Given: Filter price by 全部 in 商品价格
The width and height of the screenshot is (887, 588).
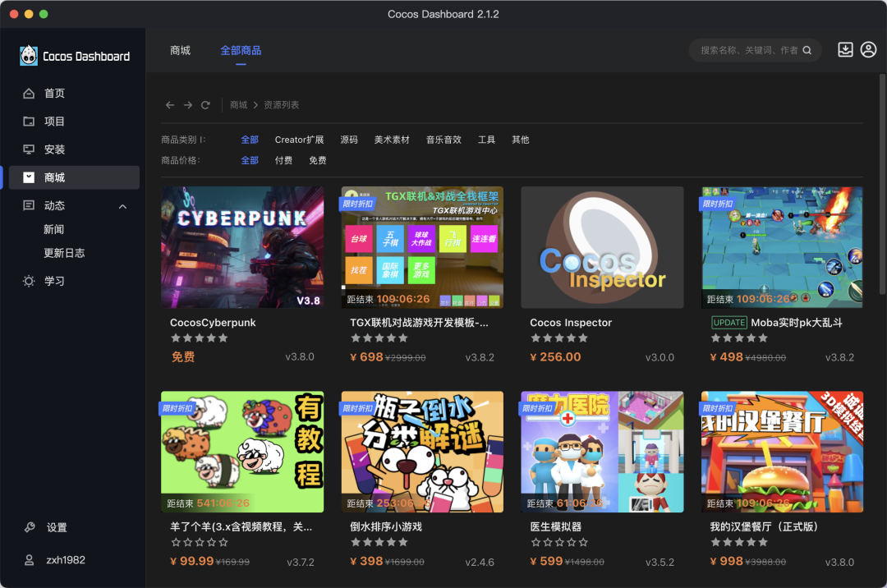Looking at the screenshot, I should coord(250,161).
